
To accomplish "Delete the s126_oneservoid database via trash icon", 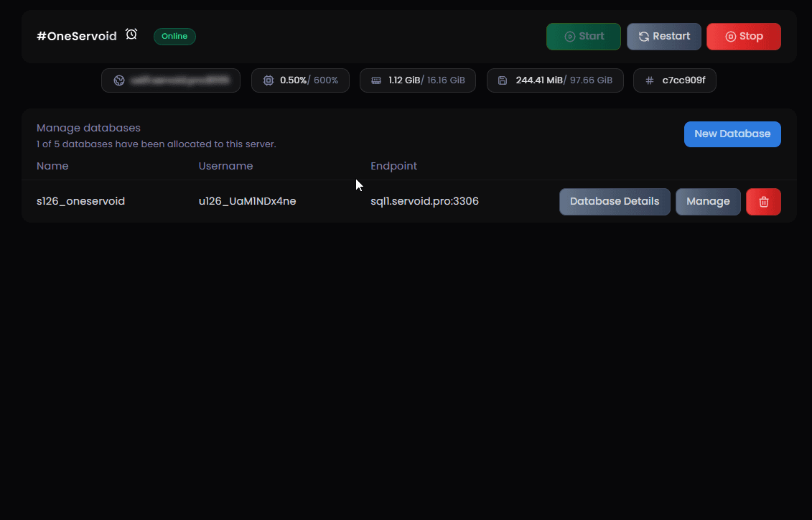I will pyautogui.click(x=763, y=202).
